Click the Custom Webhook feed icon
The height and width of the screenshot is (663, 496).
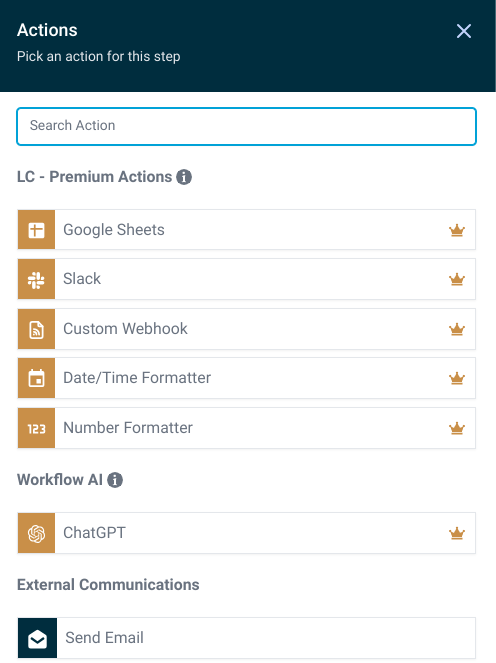(x=36, y=329)
